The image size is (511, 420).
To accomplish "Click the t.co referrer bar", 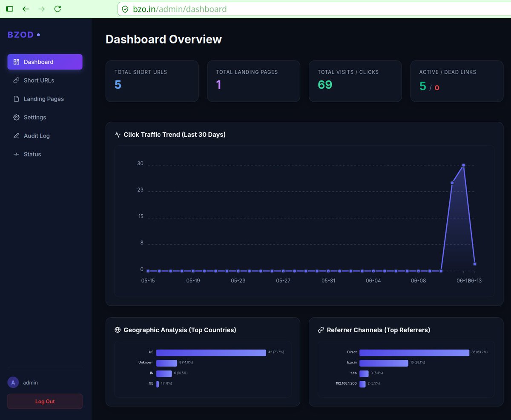I will pos(364,374).
